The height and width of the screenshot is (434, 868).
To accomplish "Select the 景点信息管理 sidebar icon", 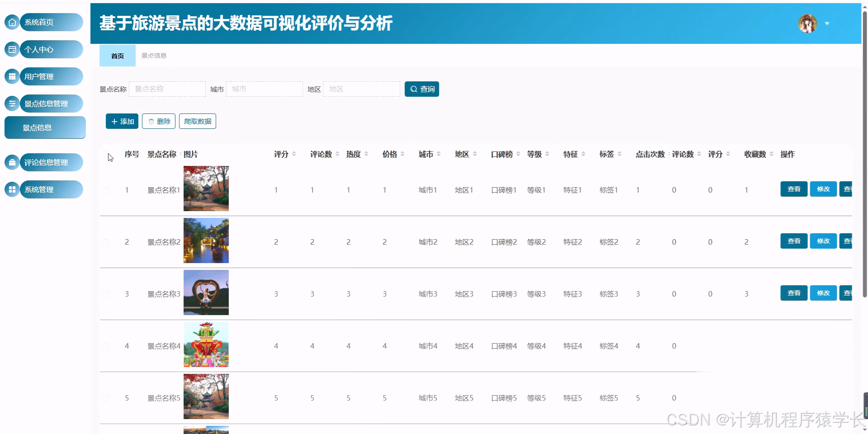I will (12, 103).
